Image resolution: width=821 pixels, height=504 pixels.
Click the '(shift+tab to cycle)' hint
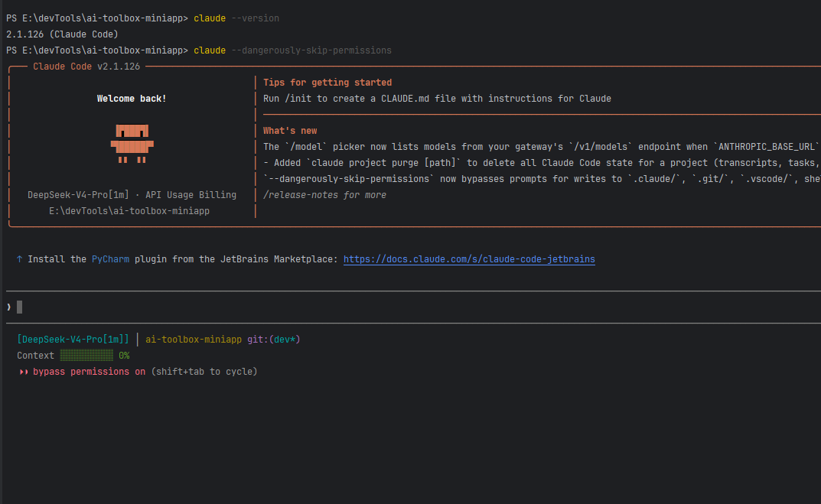(x=204, y=372)
